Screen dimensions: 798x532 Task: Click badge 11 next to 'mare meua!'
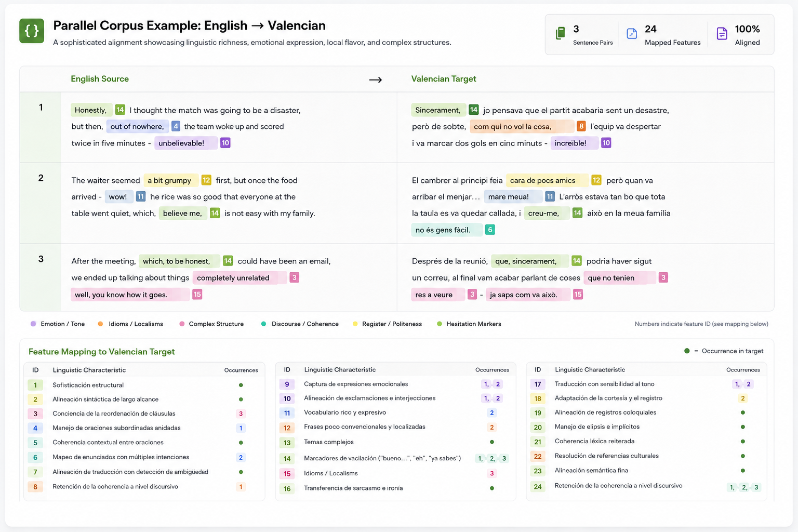point(550,196)
